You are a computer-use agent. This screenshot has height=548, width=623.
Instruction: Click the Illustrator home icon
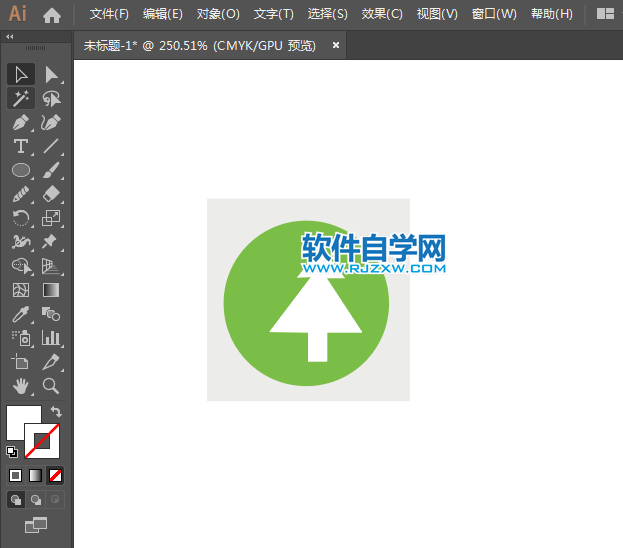(52, 15)
